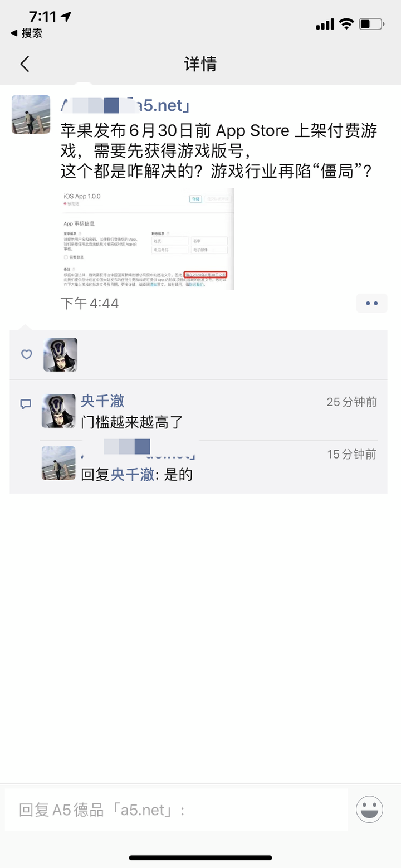Image resolution: width=401 pixels, height=868 pixels.
Task: Select the comment 门槛越来越高了
Action: pos(132,422)
